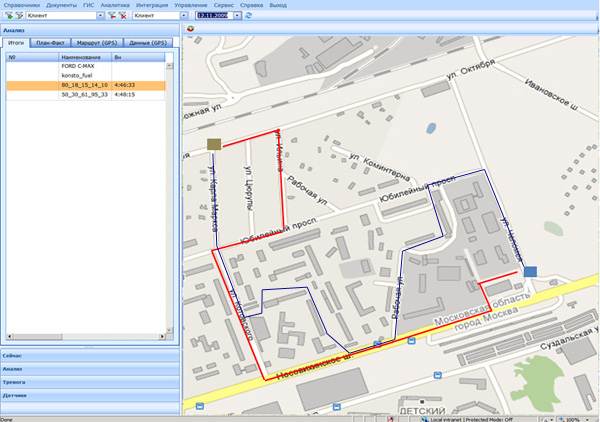Click the bus stop icon left of ДЕТСКИЙ label

pyautogui.click(x=336, y=406)
